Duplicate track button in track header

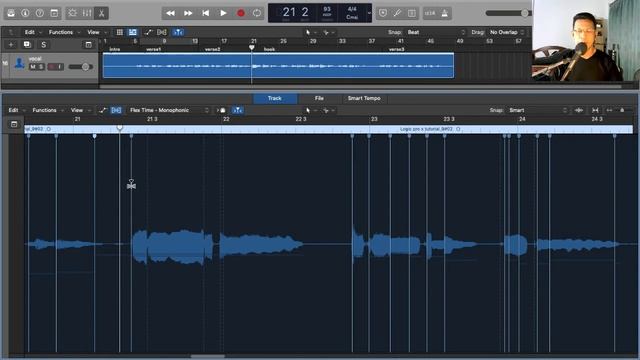(27, 44)
